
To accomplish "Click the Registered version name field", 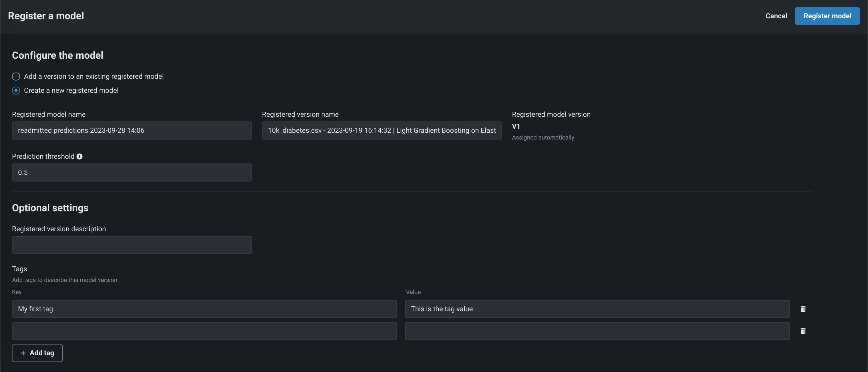I will tap(381, 130).
